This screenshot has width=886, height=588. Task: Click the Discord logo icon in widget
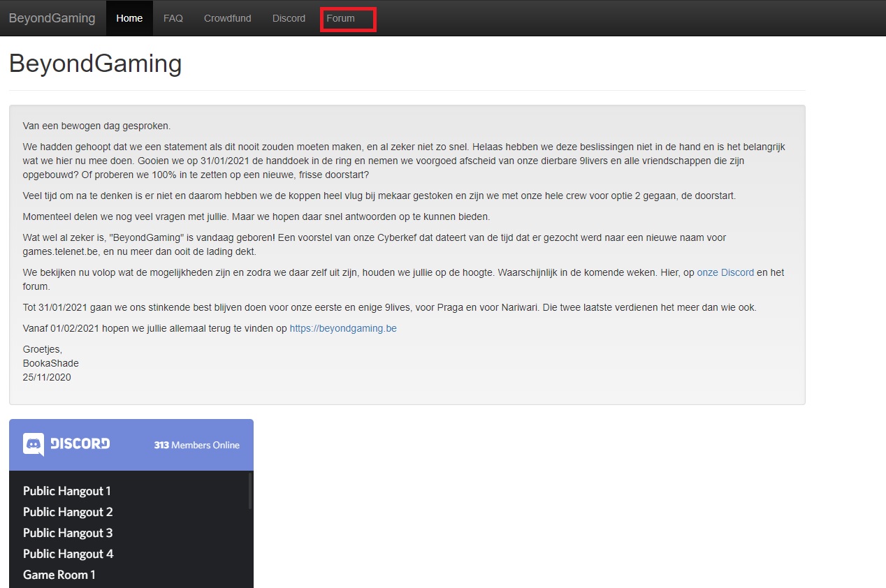click(34, 444)
